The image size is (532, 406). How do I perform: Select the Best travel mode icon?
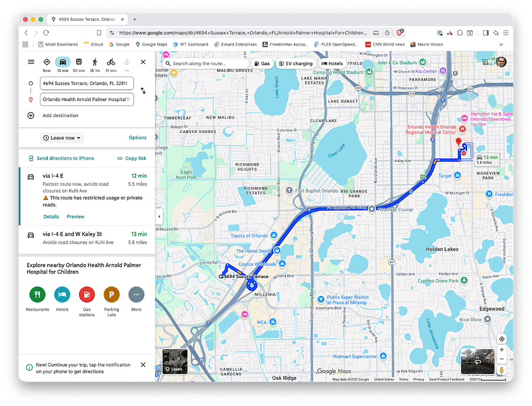click(x=47, y=62)
